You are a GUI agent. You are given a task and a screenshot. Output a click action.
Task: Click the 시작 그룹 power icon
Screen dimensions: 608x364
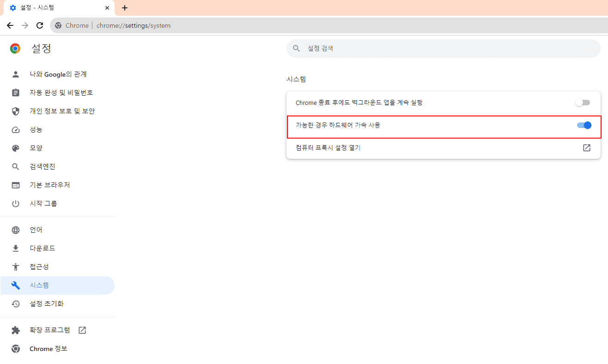point(15,203)
